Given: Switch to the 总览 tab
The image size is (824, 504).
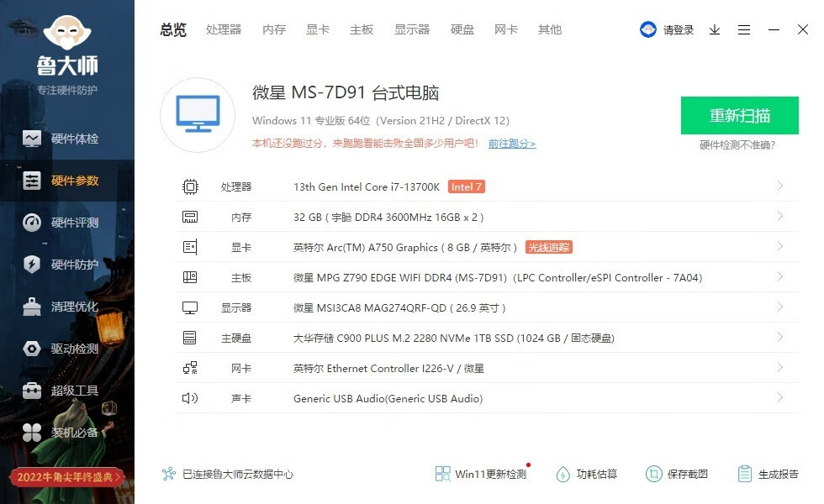Looking at the screenshot, I should point(173,30).
